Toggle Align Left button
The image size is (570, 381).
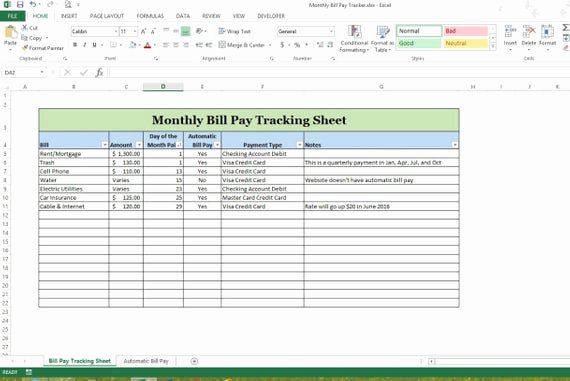[166, 45]
